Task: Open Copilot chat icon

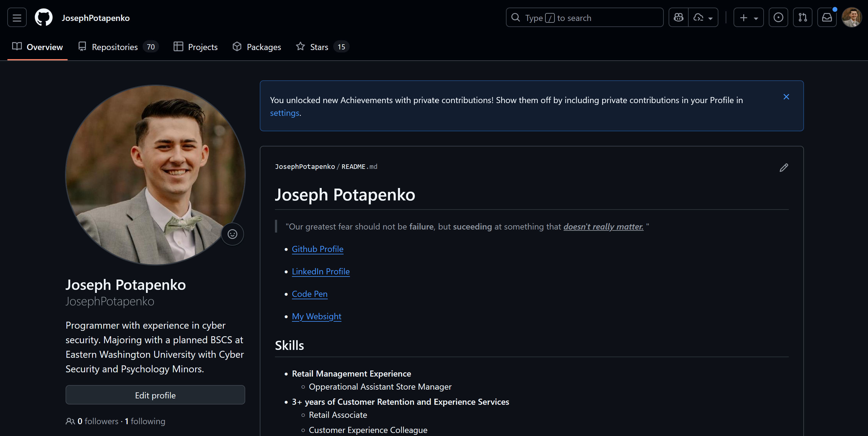Action: 678,18
